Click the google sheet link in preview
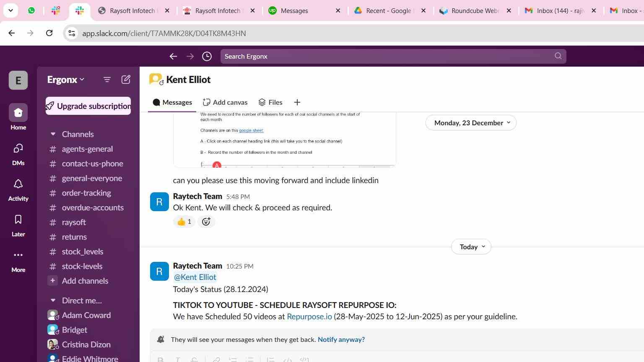Viewport: 644px width, 362px height. point(251,130)
